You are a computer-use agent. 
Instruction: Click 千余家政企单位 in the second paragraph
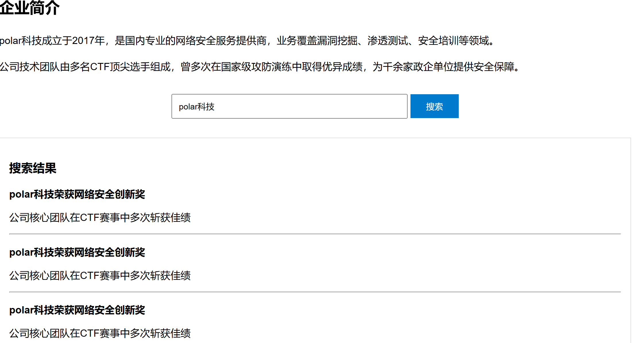[418, 67]
